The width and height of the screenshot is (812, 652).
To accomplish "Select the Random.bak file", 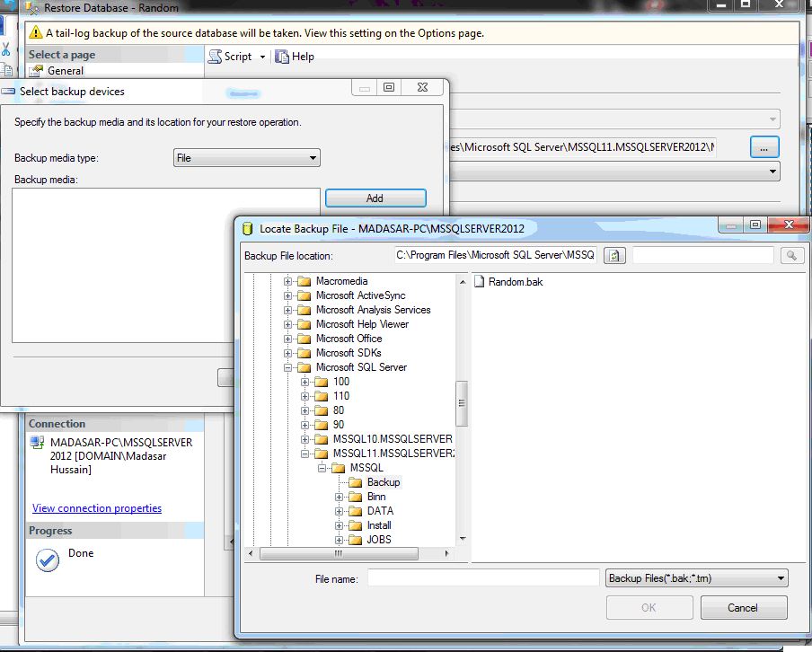I will [x=514, y=282].
